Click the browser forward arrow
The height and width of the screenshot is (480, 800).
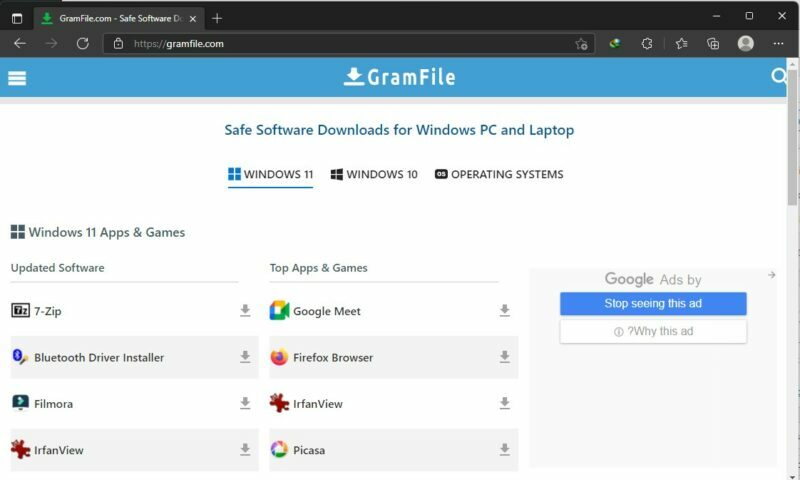(52, 43)
